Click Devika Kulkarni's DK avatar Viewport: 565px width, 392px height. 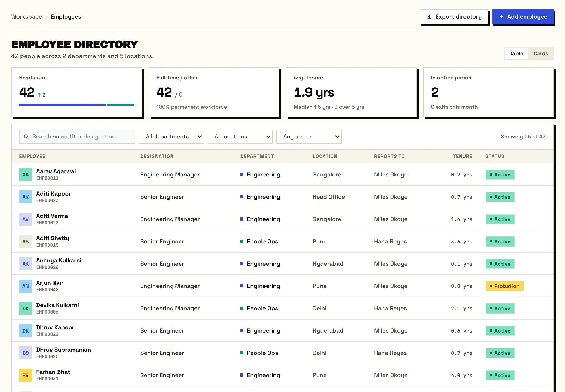click(x=26, y=309)
